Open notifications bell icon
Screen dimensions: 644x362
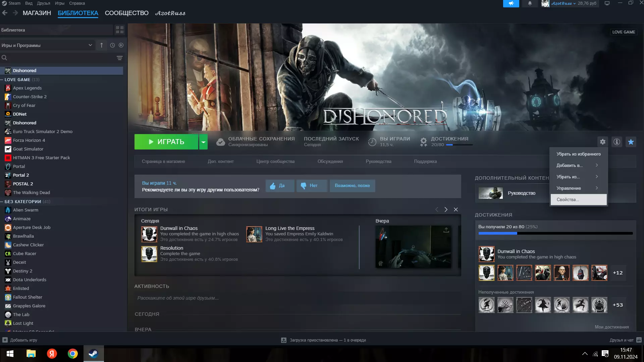click(x=530, y=3)
